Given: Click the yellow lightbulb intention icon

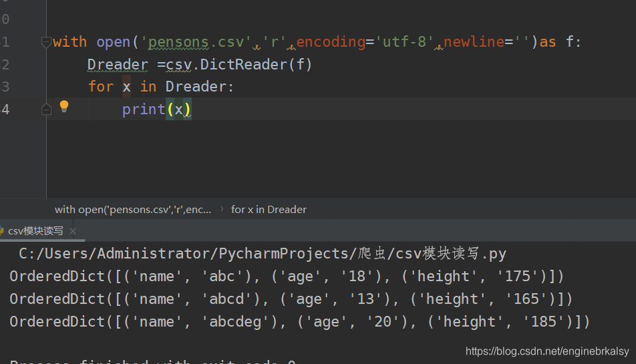Looking at the screenshot, I should [x=64, y=107].
